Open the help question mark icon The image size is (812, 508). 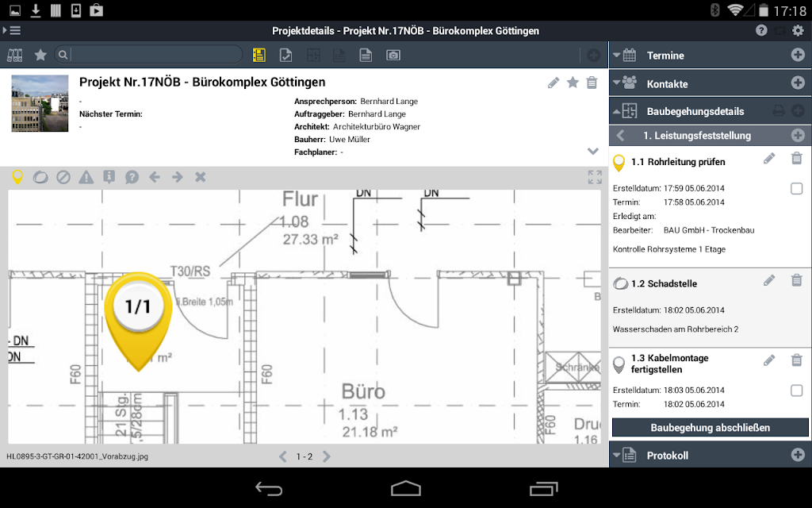(x=760, y=31)
